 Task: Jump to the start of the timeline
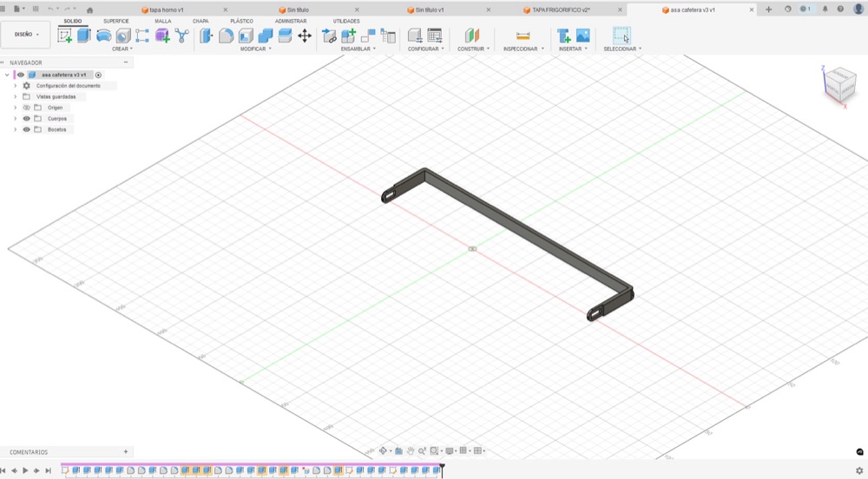pyautogui.click(x=3, y=470)
